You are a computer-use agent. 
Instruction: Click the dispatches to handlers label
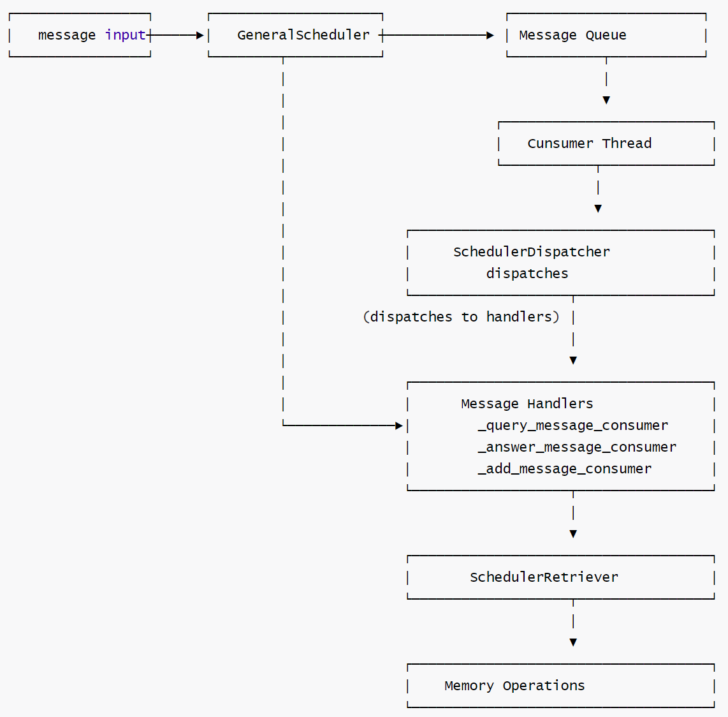pyautogui.click(x=461, y=316)
